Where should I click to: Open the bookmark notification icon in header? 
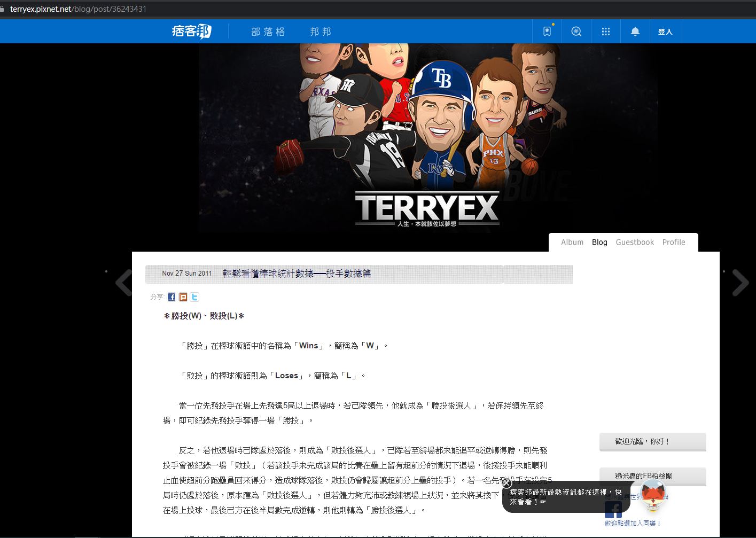tap(547, 32)
